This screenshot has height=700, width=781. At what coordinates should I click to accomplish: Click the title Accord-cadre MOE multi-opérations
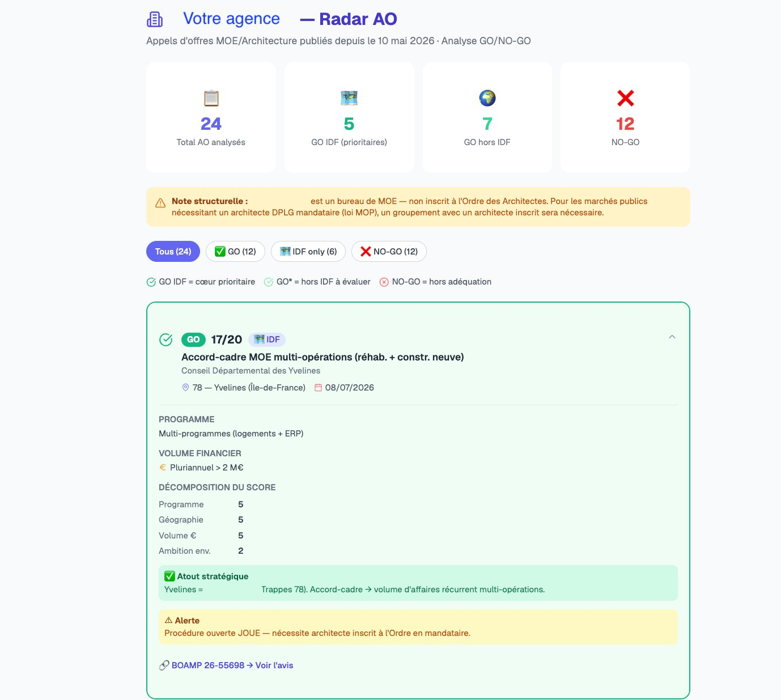pyautogui.click(x=322, y=357)
